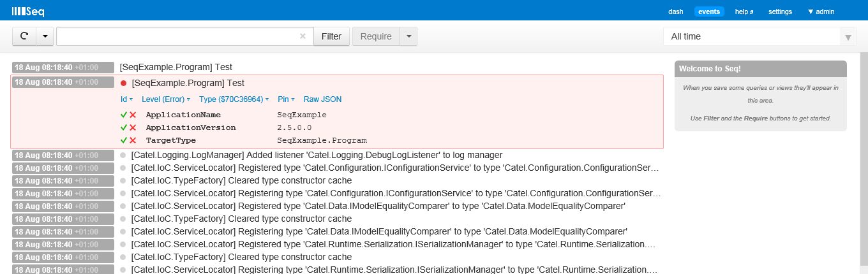The height and width of the screenshot is (274, 868).
Task: Open the settings page
Action: click(x=780, y=11)
